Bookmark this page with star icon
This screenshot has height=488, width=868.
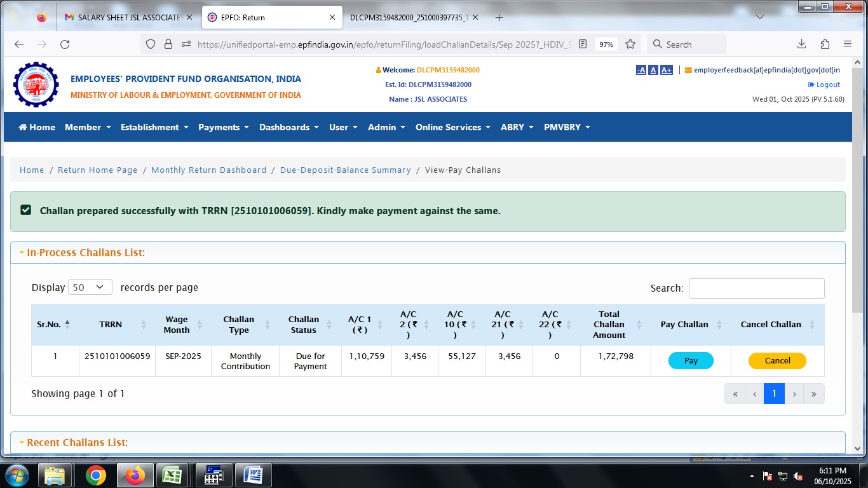click(x=630, y=44)
